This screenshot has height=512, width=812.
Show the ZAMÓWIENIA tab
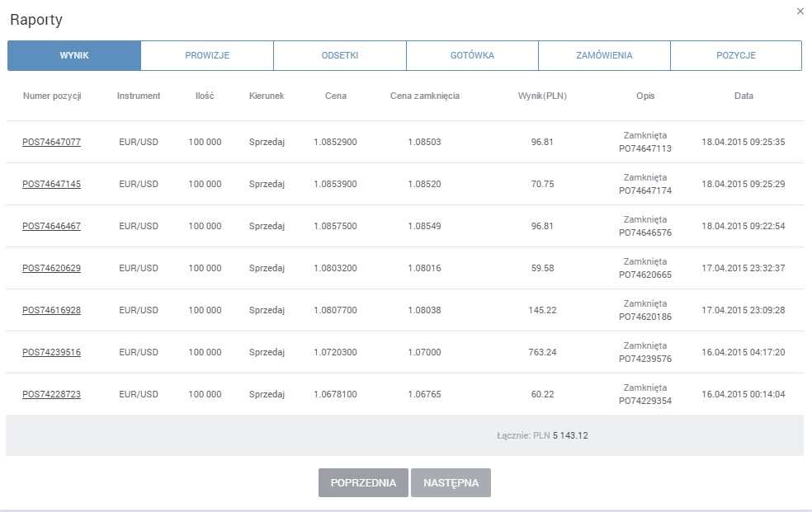604,56
